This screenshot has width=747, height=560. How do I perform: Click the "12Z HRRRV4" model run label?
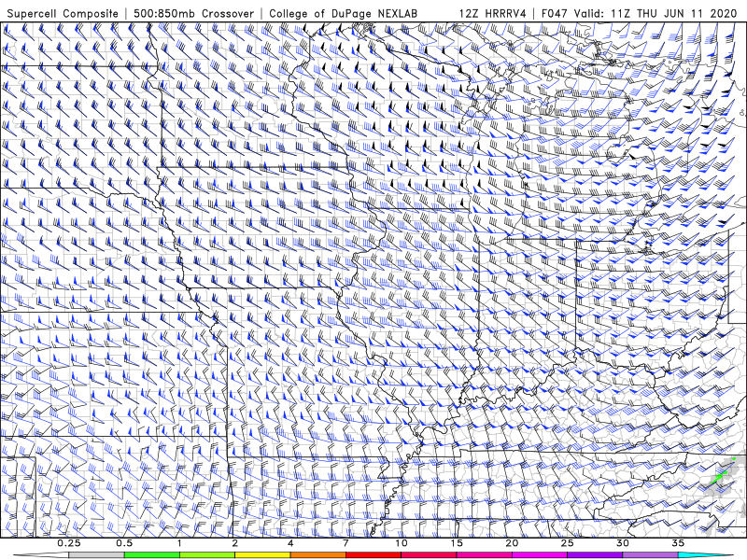pos(492,13)
